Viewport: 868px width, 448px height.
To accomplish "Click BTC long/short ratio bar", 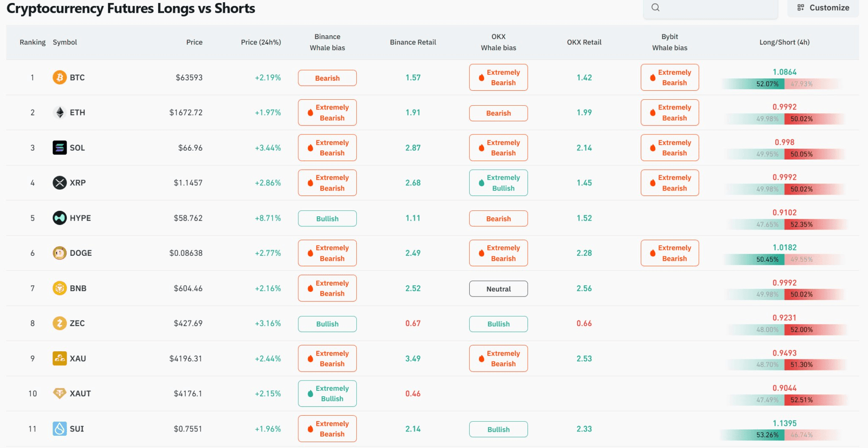I will (x=784, y=84).
